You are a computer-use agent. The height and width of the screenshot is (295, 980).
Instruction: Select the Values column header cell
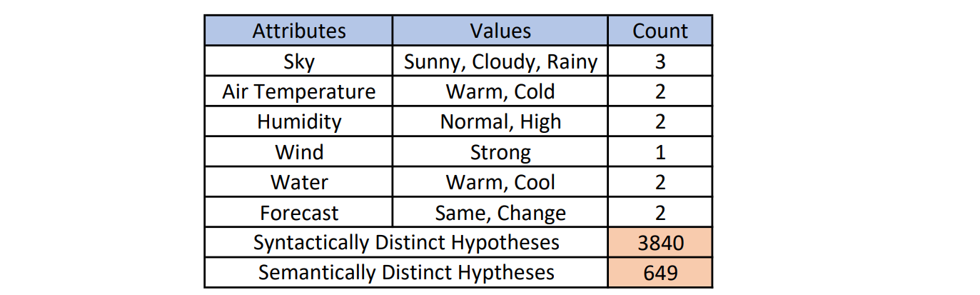click(500, 31)
